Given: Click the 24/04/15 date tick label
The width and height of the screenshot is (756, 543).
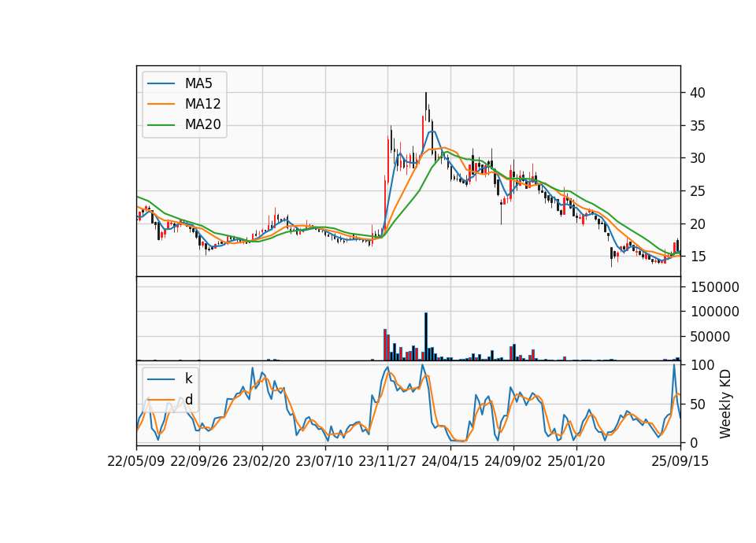Looking at the screenshot, I should pos(450,461).
